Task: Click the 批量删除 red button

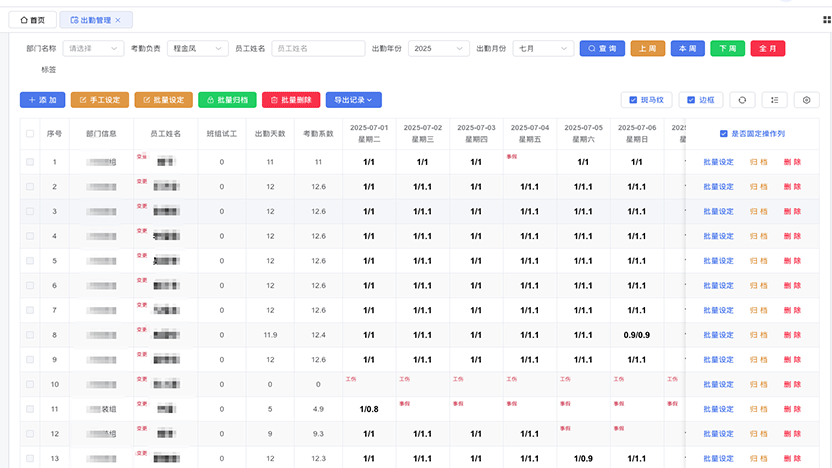Action: (x=291, y=100)
